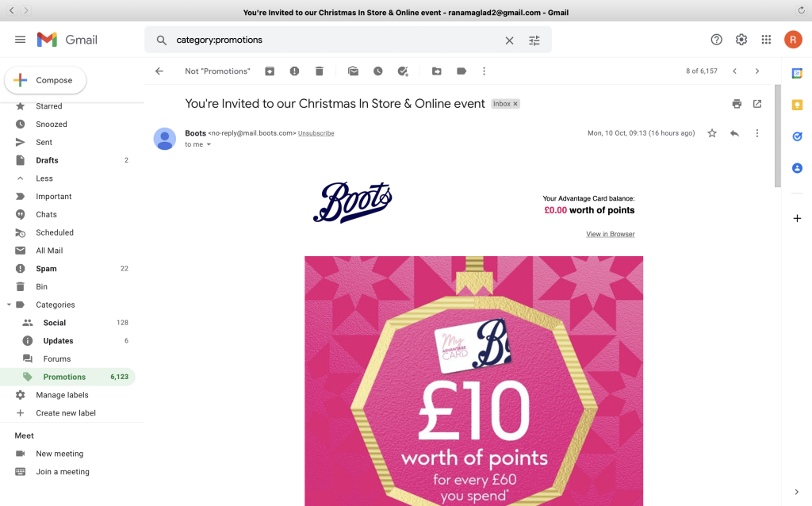
Task: Archive this email using the toolbar icon
Action: point(270,71)
